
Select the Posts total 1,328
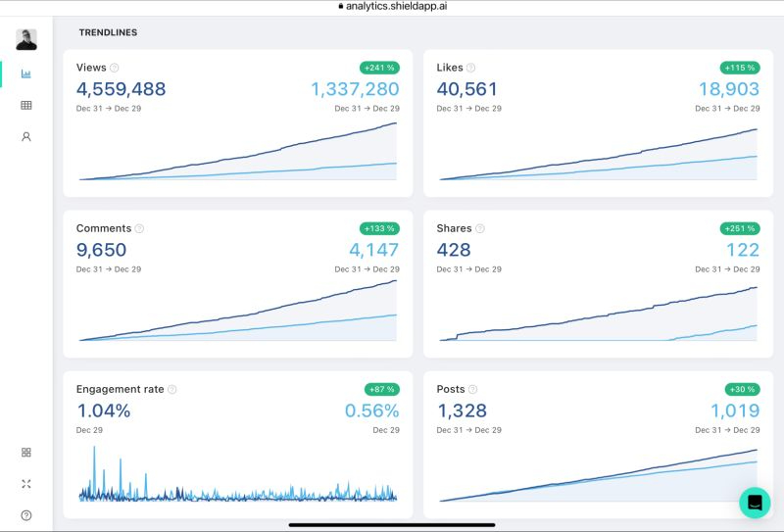462,411
